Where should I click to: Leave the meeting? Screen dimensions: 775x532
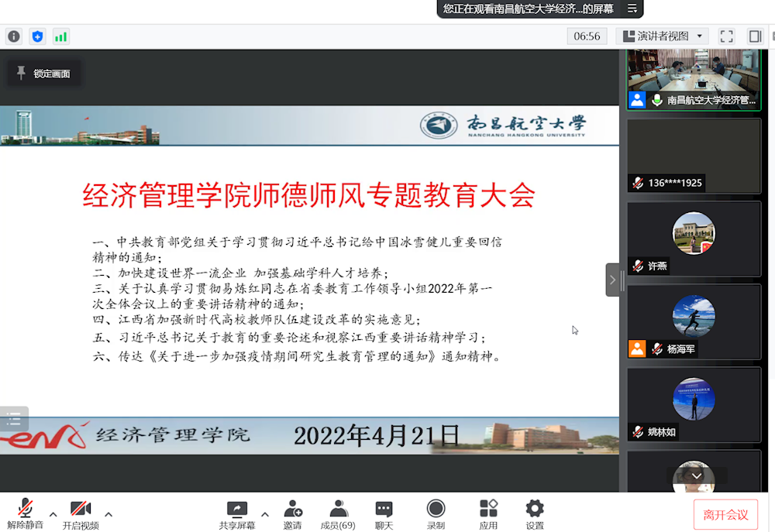click(725, 515)
